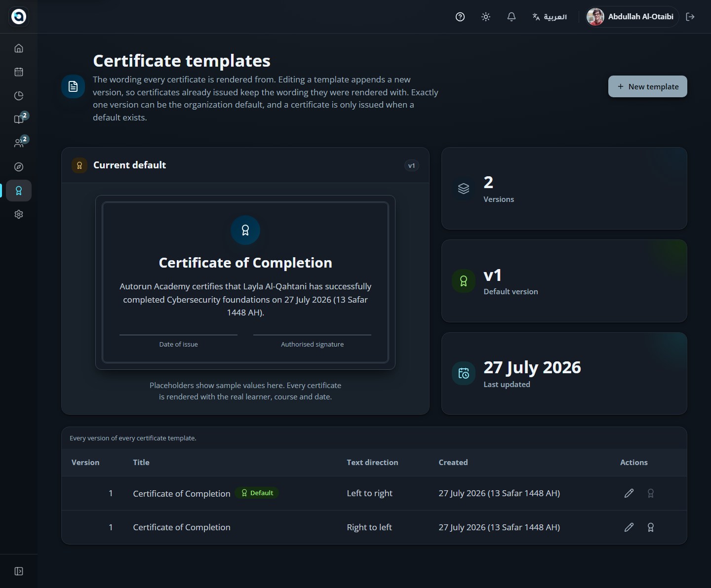Open the home icon in sidebar

pos(19,48)
